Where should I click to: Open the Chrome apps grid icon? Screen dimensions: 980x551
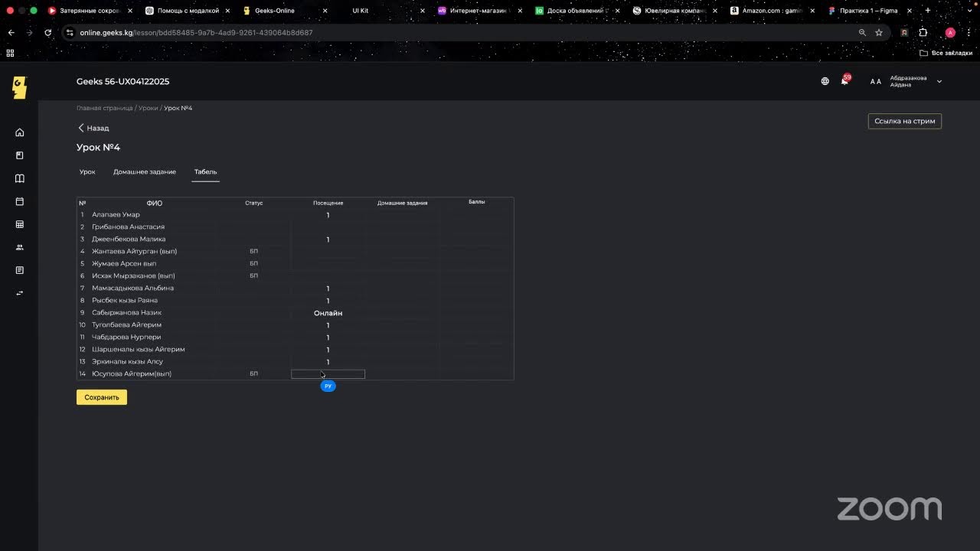tap(10, 53)
